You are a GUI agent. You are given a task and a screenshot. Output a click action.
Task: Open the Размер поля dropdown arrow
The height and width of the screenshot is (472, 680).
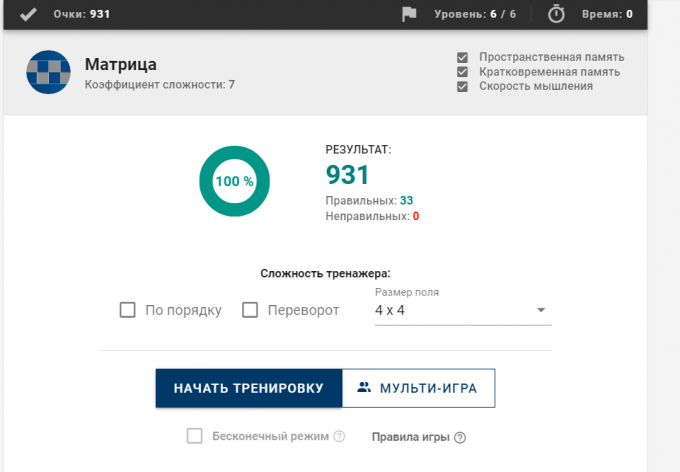(x=540, y=310)
